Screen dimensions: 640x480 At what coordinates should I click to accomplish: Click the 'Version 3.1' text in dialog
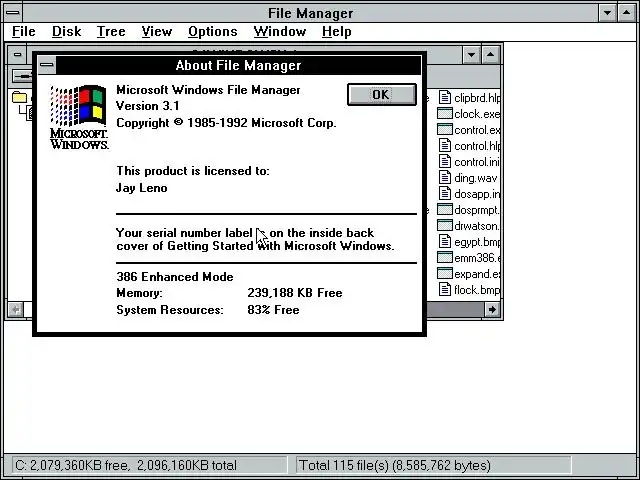pos(148,106)
